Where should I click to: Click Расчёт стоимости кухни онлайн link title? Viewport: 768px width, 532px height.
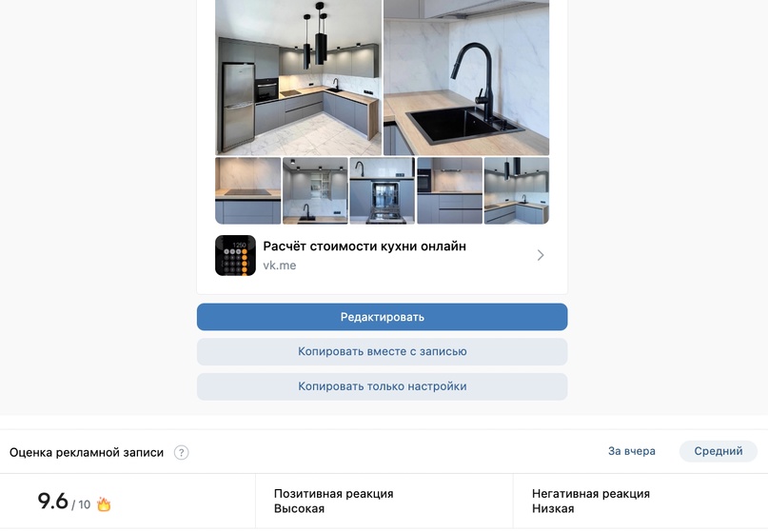(x=364, y=246)
